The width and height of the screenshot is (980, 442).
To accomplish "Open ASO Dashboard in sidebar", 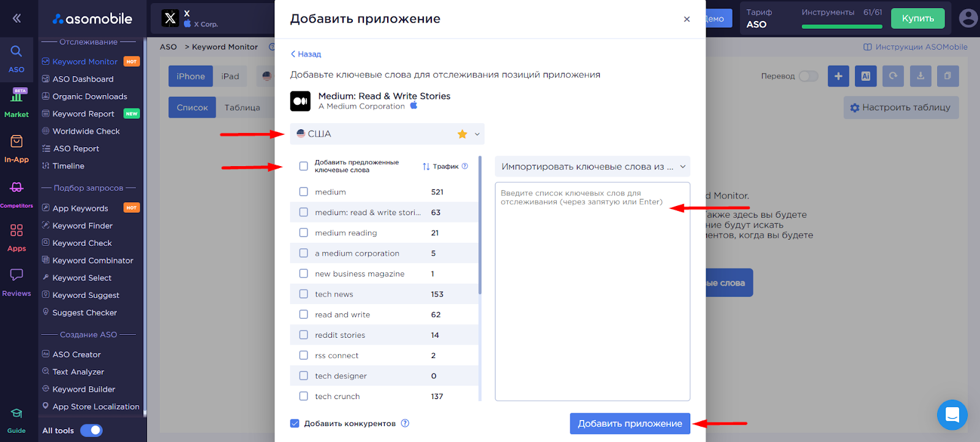I will 83,79.
